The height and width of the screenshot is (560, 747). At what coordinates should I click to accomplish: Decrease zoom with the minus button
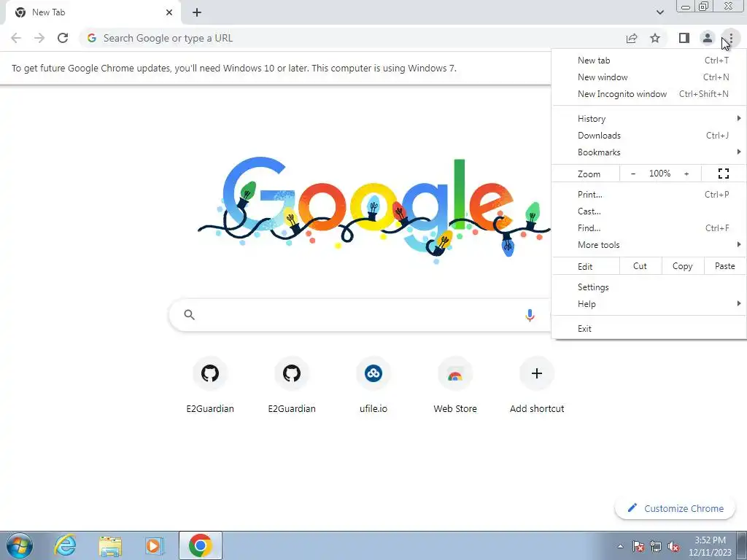633,174
